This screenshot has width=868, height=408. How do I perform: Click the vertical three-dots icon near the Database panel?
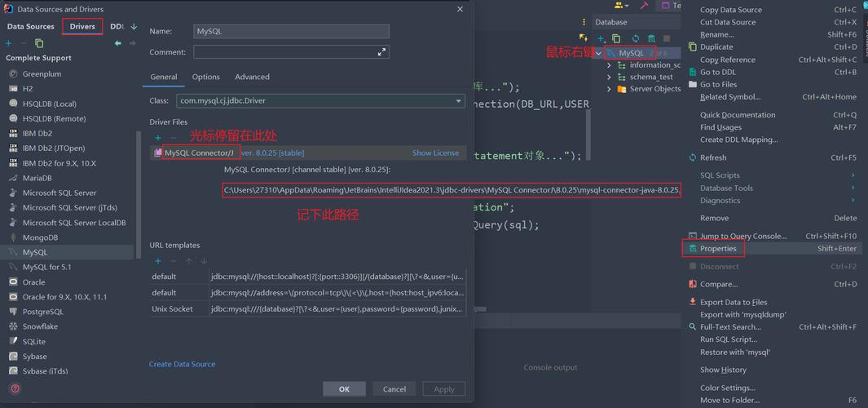pyautogui.click(x=583, y=22)
